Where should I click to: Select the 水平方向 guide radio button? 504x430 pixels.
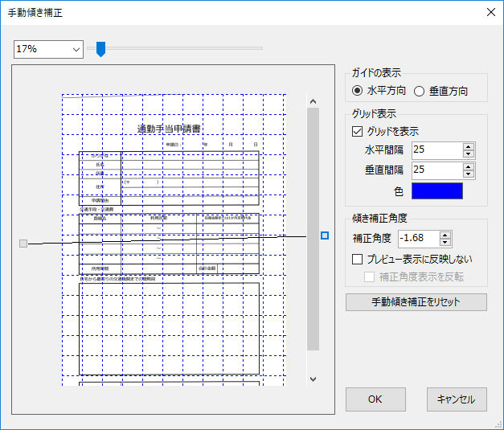tap(357, 91)
